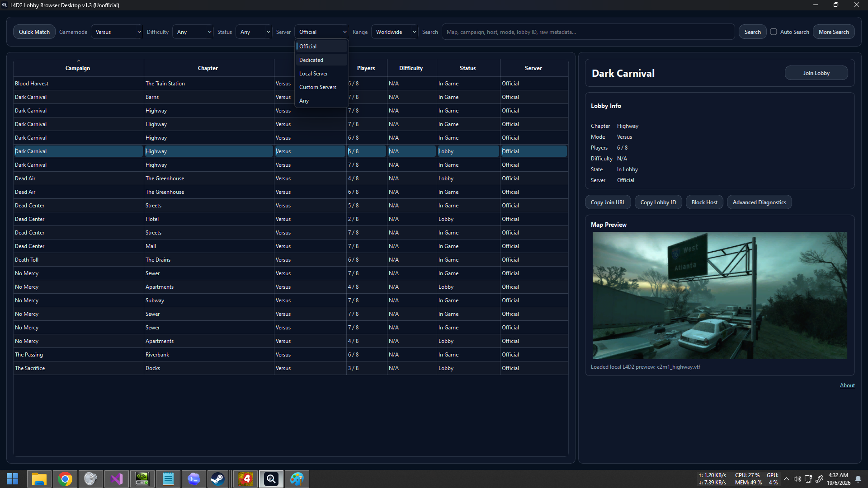Viewport: 868px width, 488px height.
Task: Select Dead Center Mall row
Action: (x=291, y=246)
